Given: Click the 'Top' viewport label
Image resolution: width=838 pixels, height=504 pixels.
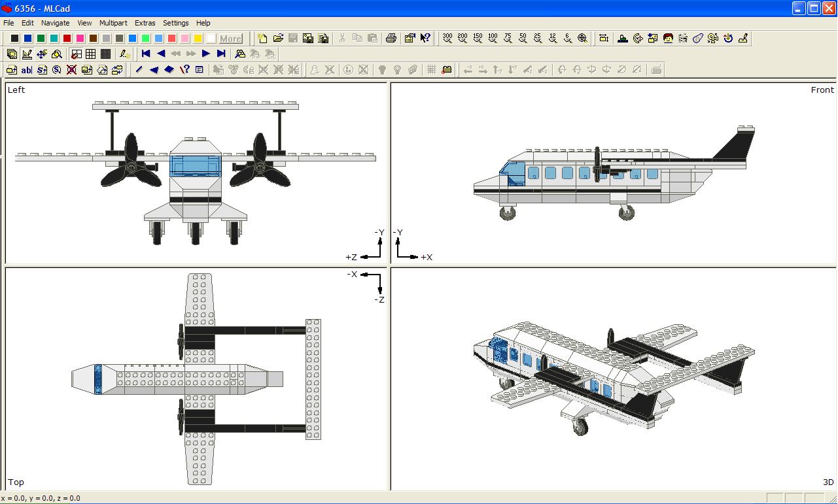Looking at the screenshot, I should pos(16,482).
